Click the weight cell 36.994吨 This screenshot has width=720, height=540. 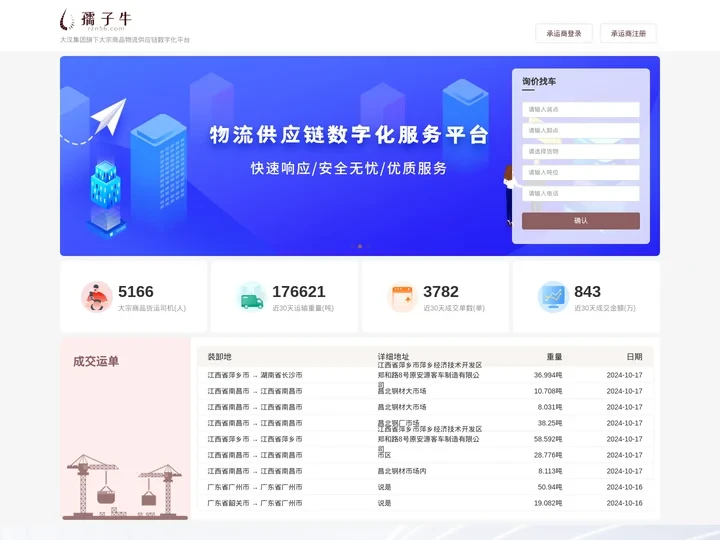pos(548,375)
